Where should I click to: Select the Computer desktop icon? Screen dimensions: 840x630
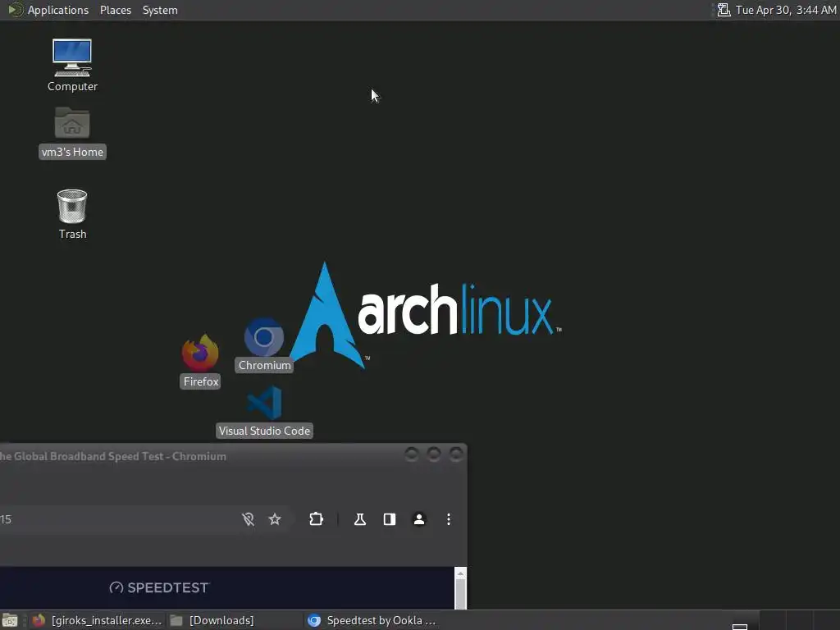[x=72, y=66]
